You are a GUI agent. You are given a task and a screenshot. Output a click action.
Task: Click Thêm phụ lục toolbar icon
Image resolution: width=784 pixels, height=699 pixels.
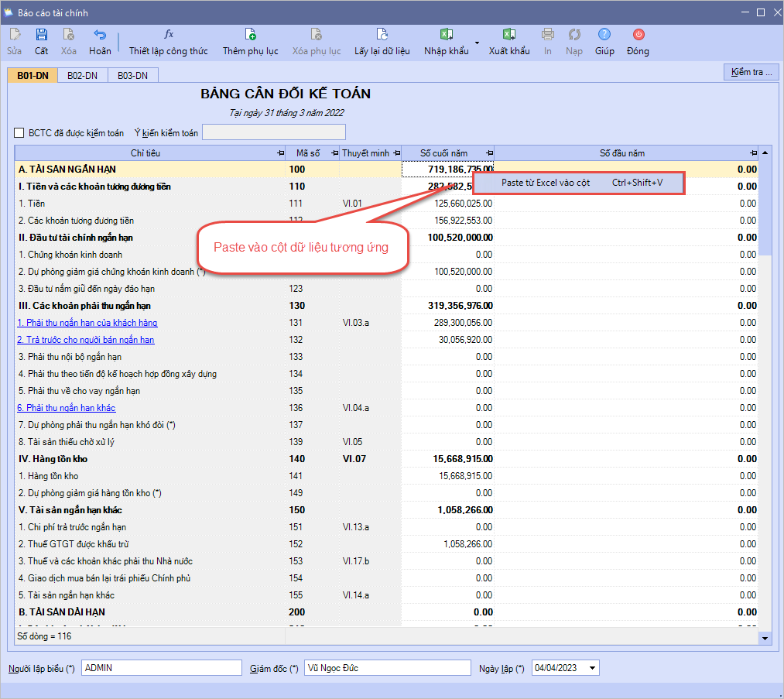[250, 35]
